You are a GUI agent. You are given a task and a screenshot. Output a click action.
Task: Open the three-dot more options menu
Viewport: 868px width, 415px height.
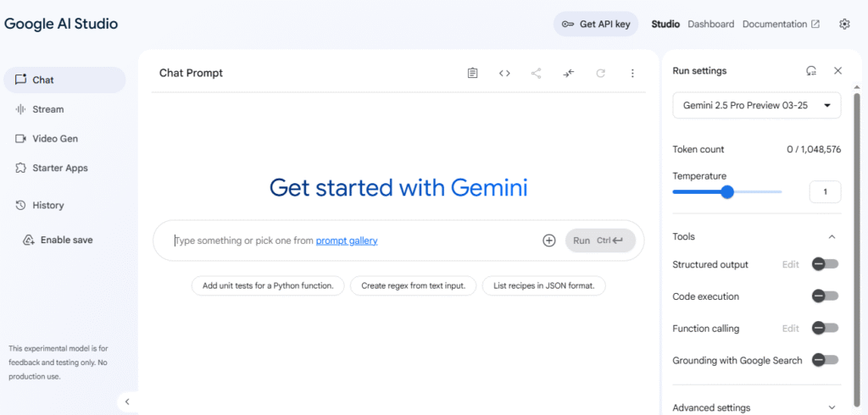(632, 73)
